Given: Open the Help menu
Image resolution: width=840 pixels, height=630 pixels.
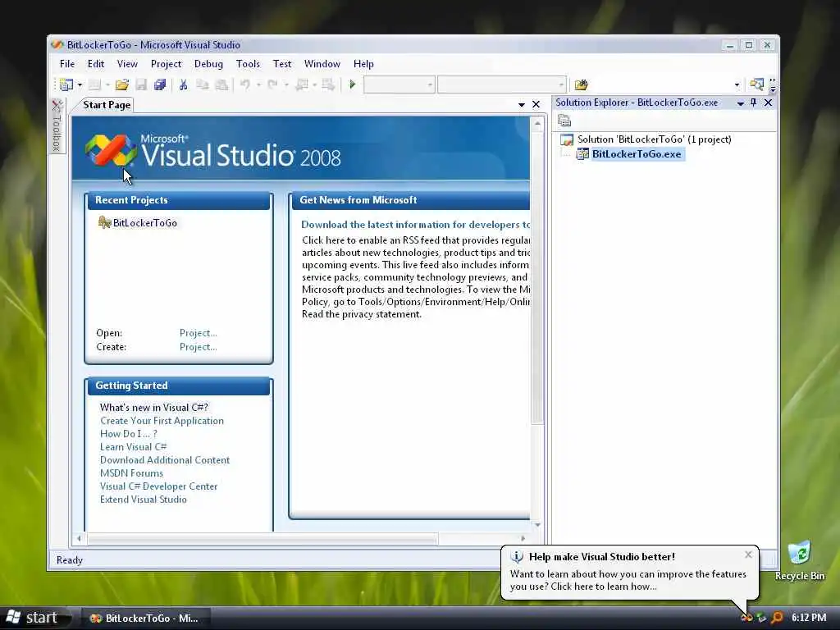Looking at the screenshot, I should (x=363, y=64).
